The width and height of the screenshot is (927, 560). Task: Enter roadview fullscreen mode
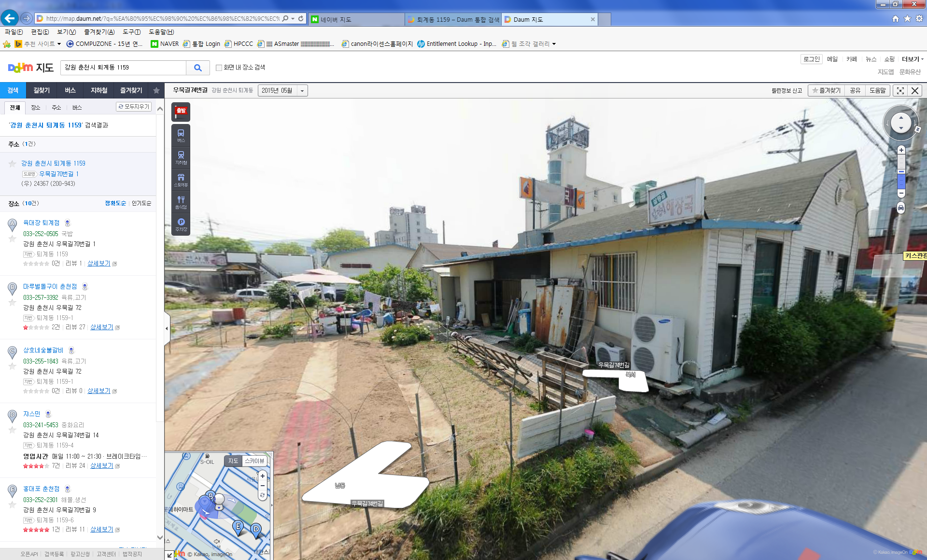coord(900,91)
